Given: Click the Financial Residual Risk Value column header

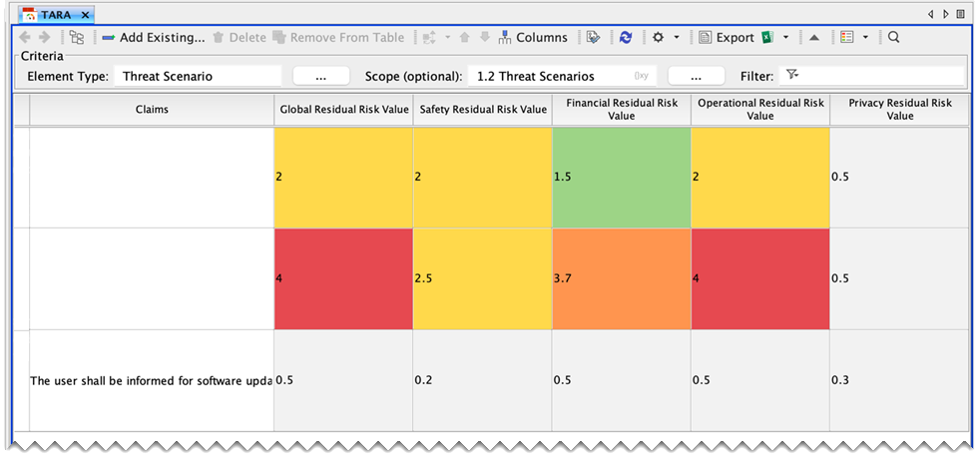Looking at the screenshot, I should click(x=621, y=109).
